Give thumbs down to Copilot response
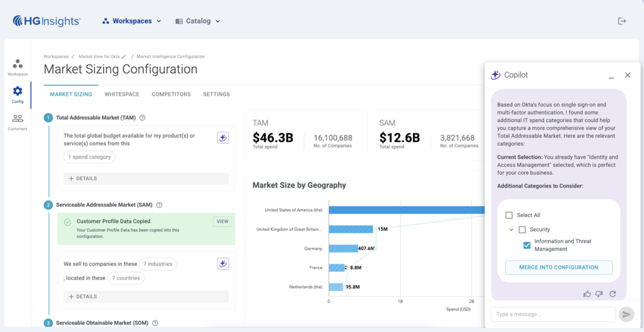 click(x=599, y=294)
